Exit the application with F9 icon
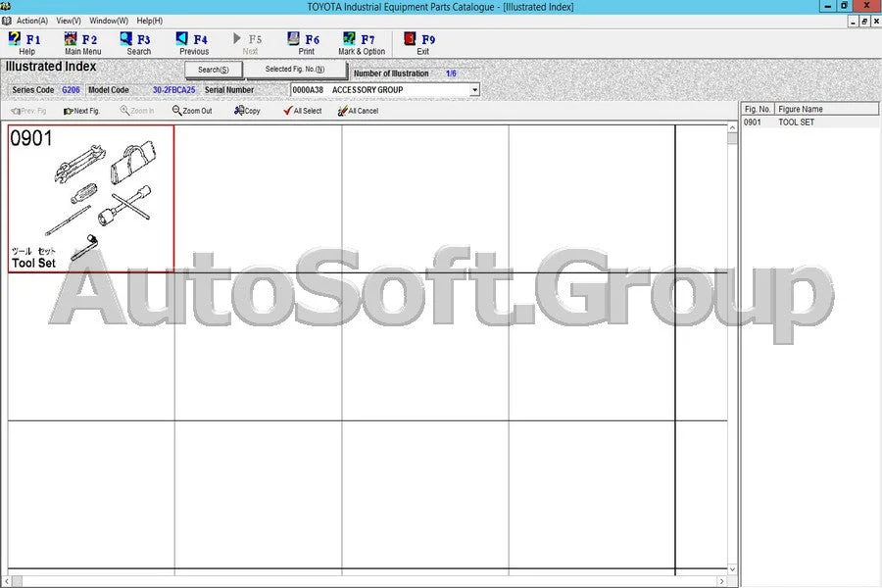This screenshot has width=882, height=588. (x=421, y=41)
